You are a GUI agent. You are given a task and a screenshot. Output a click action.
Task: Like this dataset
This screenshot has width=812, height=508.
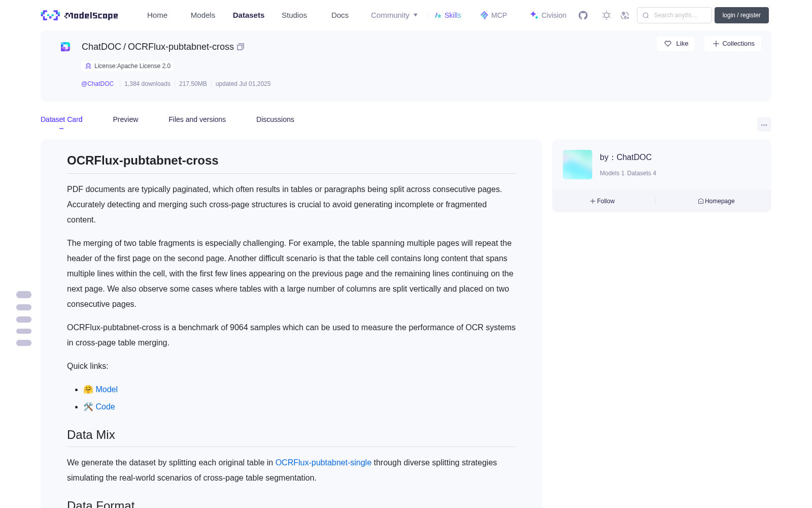click(x=675, y=44)
